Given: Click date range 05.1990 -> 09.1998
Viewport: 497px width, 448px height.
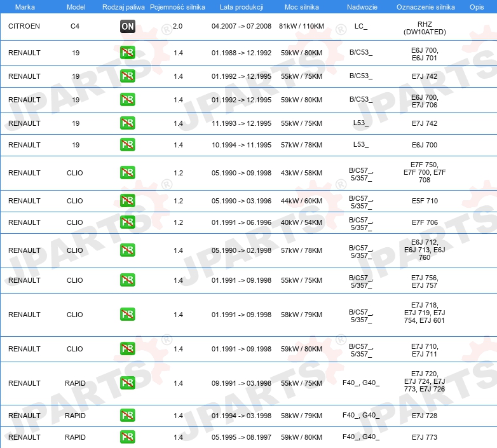Looking at the screenshot, I should pos(242,173).
